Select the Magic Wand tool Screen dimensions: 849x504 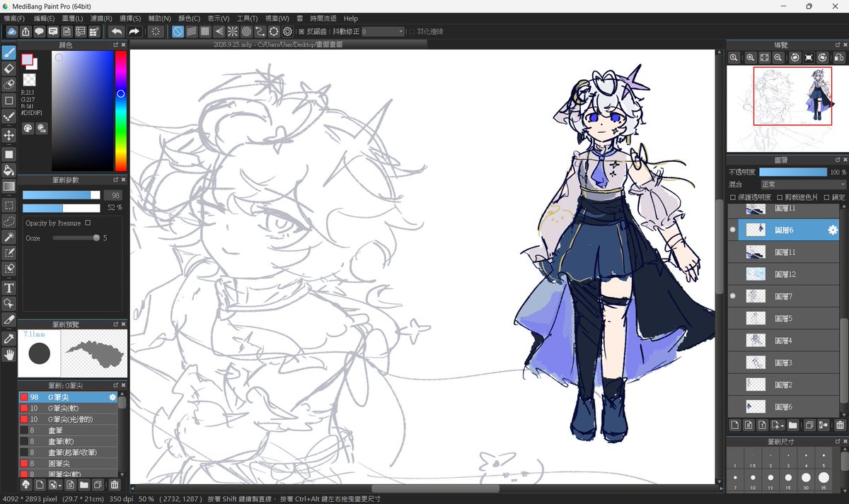click(9, 238)
